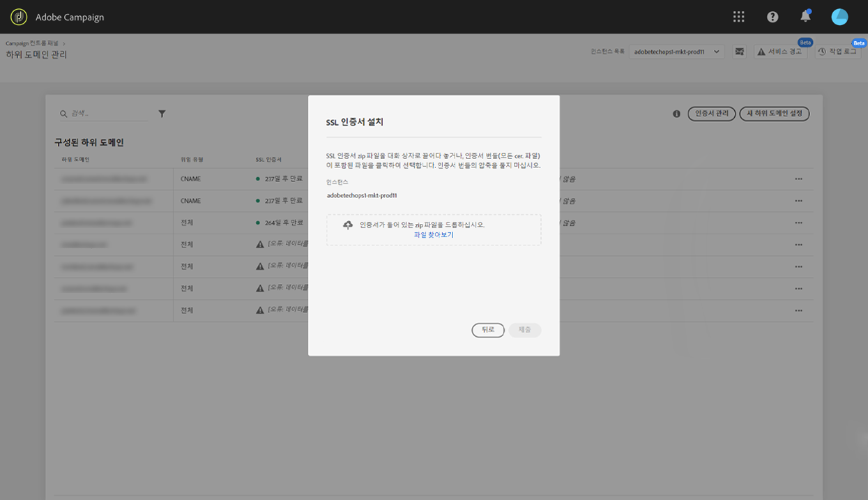The image size is (868, 500).
Task: Click the 제출 submit button
Action: point(525,330)
